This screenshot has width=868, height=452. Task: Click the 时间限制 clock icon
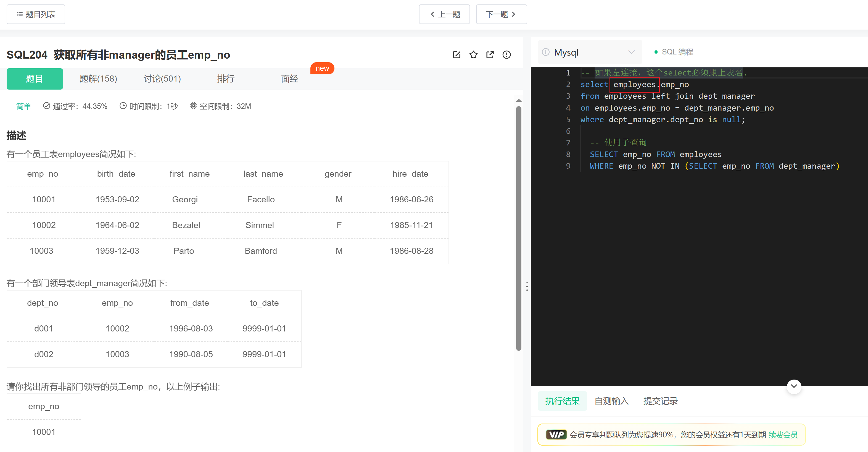tap(123, 106)
